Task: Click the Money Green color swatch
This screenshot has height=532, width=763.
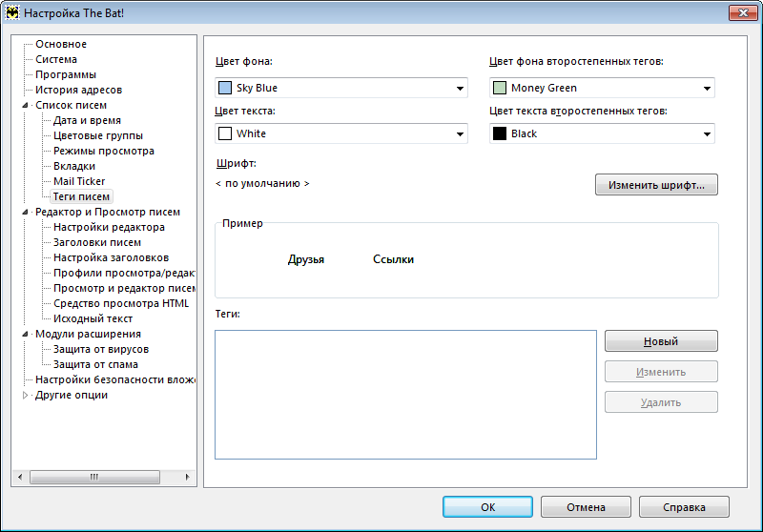Action: 499,88
